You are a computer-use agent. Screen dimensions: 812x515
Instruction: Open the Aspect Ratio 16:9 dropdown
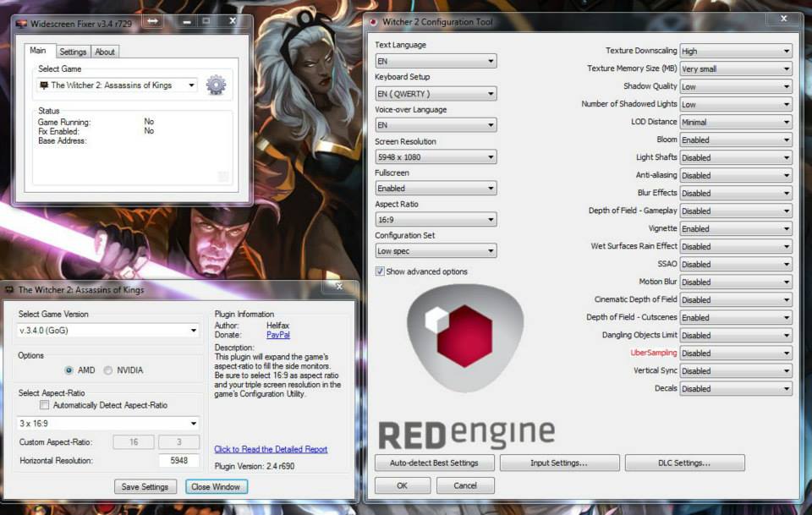click(x=436, y=220)
